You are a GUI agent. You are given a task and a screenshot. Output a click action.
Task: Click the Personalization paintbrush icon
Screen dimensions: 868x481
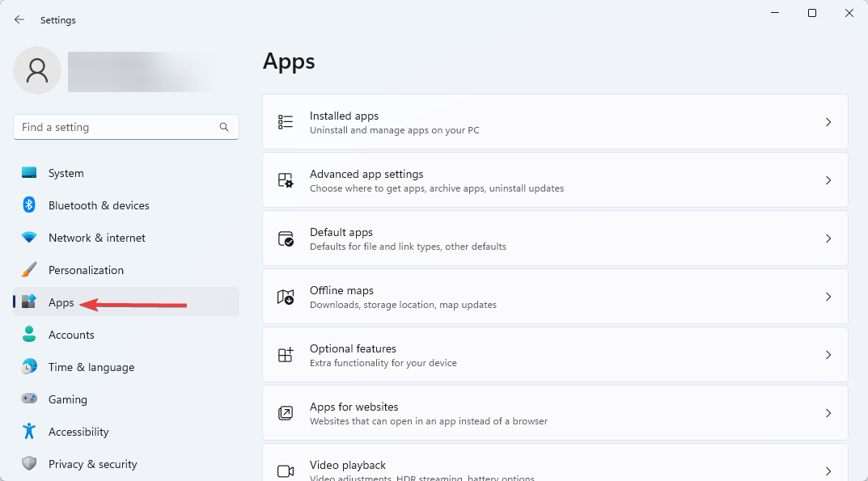click(29, 270)
